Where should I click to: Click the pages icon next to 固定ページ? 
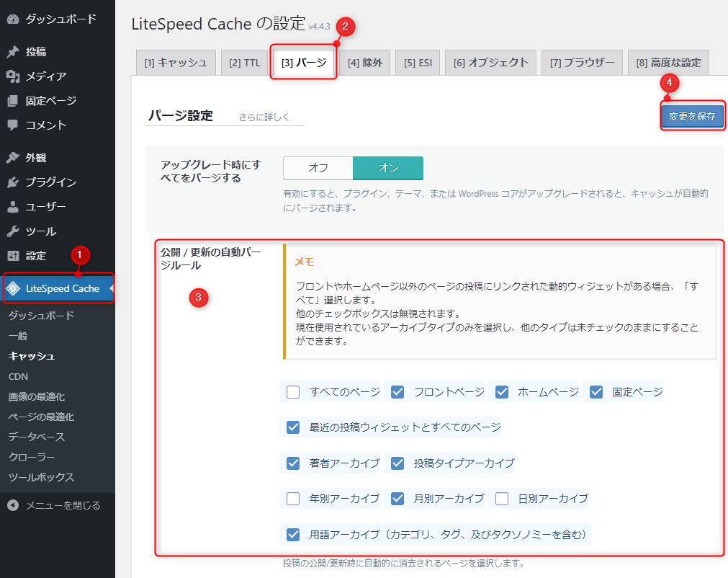coord(13,101)
